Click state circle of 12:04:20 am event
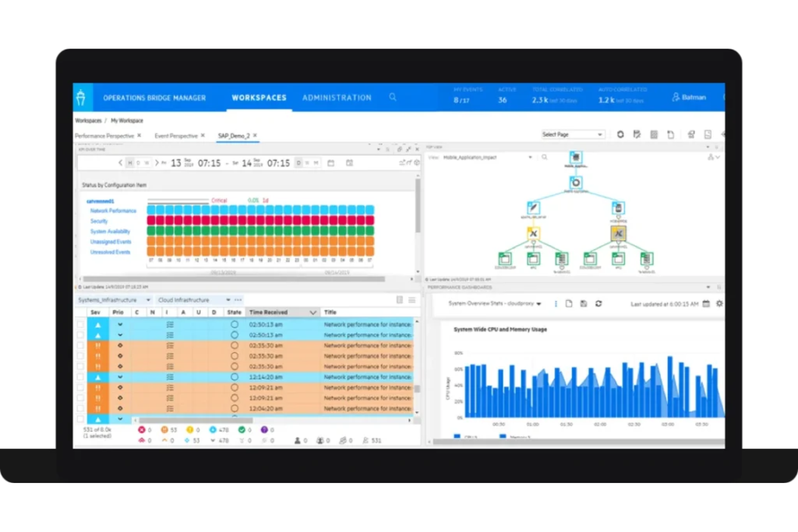 coord(234,409)
